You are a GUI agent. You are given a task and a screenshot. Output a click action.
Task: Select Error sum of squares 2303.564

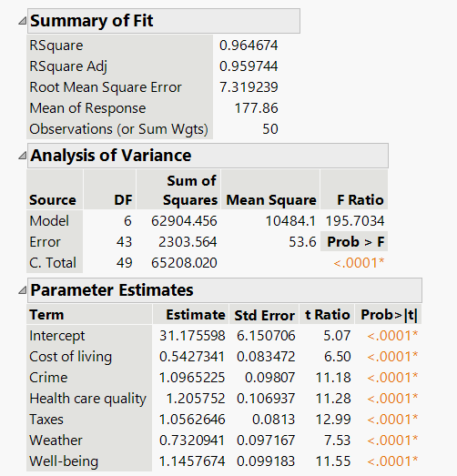click(x=188, y=242)
